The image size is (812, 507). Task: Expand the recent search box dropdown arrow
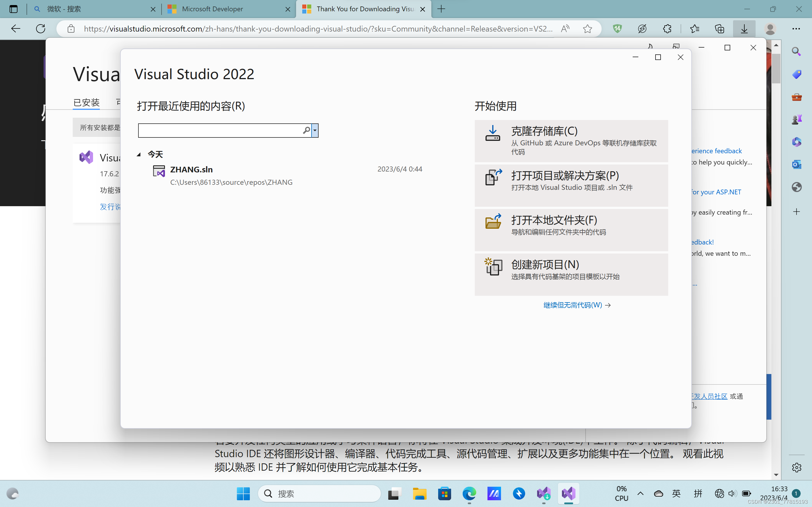point(315,130)
